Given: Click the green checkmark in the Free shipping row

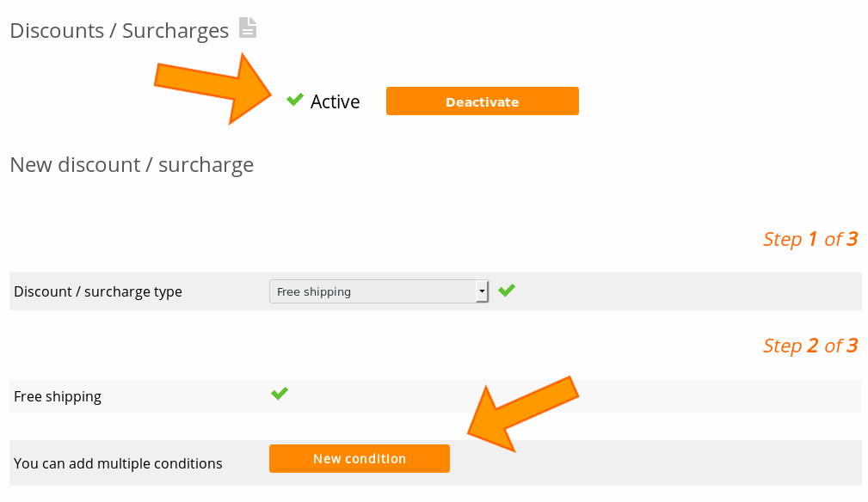Looking at the screenshot, I should pyautogui.click(x=279, y=394).
